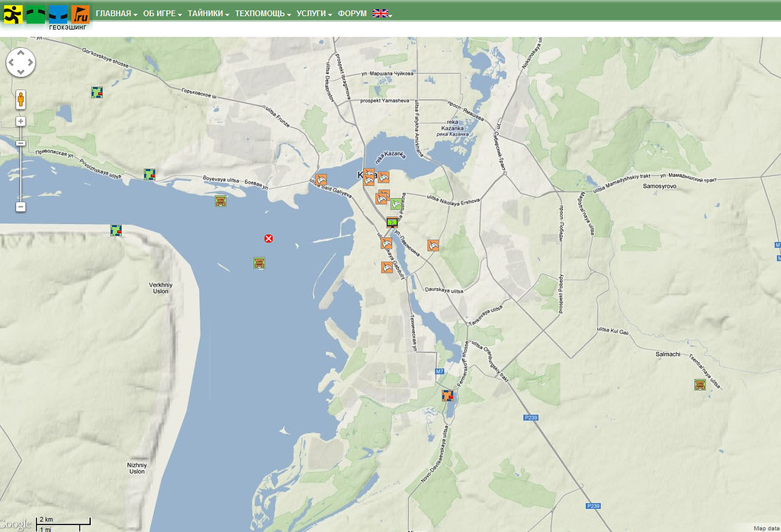781x532 pixels.
Task: Click green gamepad cache marker in city
Action: tap(396, 204)
